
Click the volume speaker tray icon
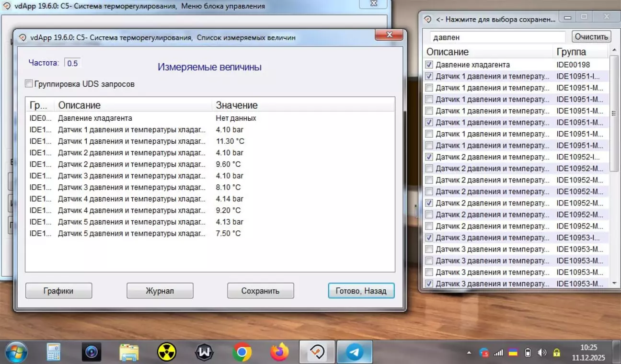[x=542, y=353]
